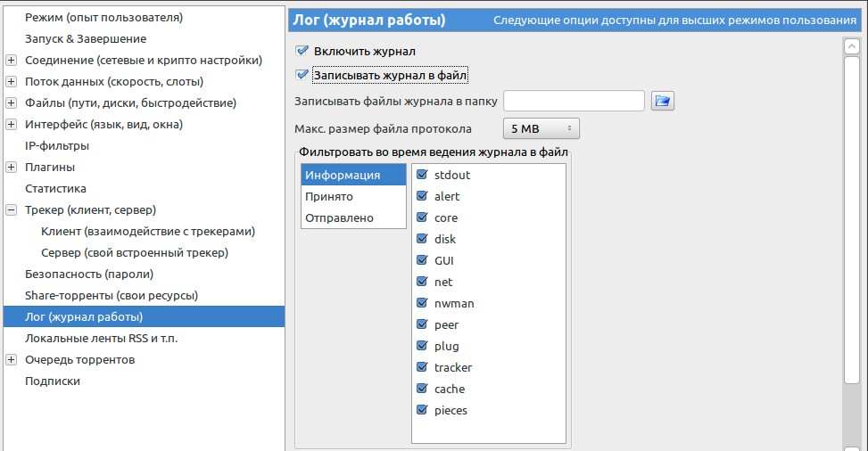Screen dimensions: 868x451
Task: Open Клиент (взаимодействие с трекерами)
Action: (148, 232)
